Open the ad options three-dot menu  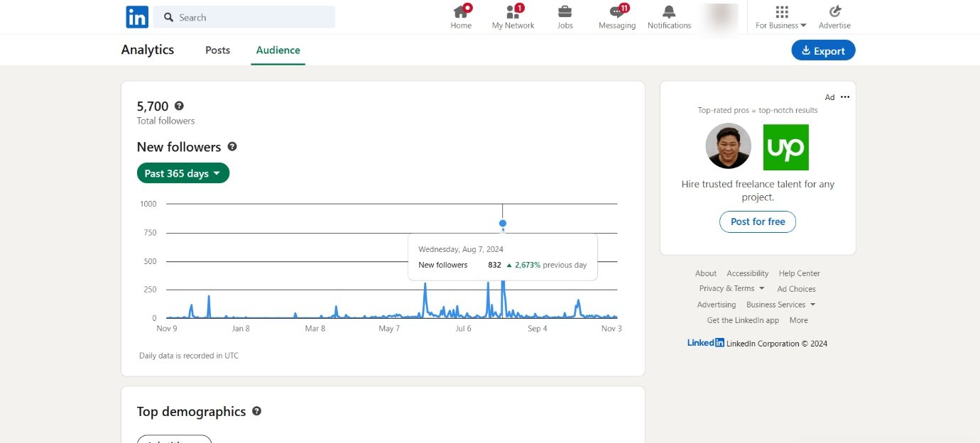point(844,97)
